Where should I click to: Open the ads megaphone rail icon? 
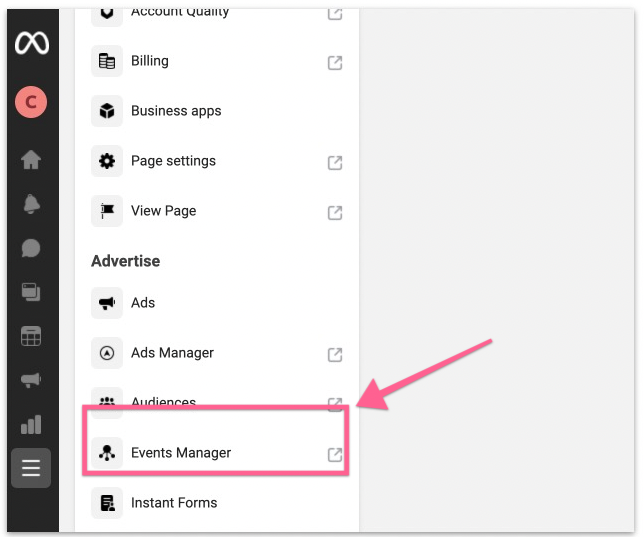click(x=31, y=380)
